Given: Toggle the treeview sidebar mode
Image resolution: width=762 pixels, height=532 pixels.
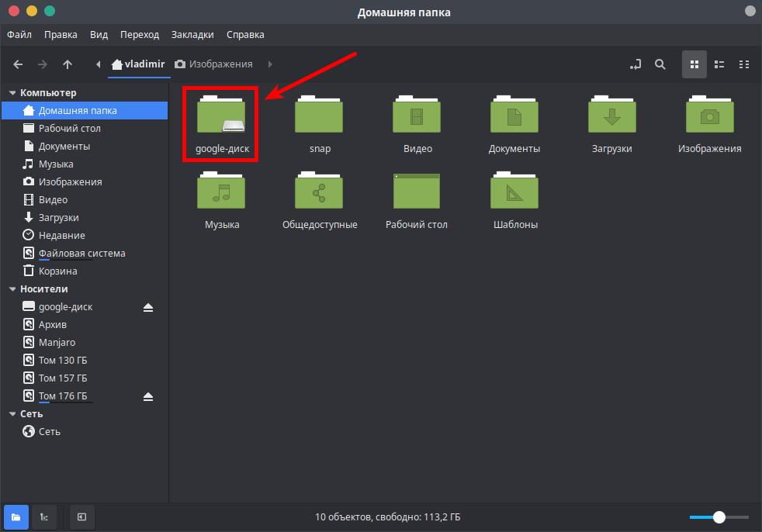Looking at the screenshot, I should 44,516.
